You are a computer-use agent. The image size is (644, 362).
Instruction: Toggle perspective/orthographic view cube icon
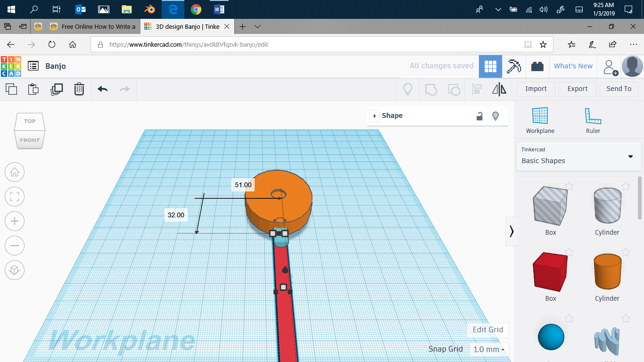[15, 270]
